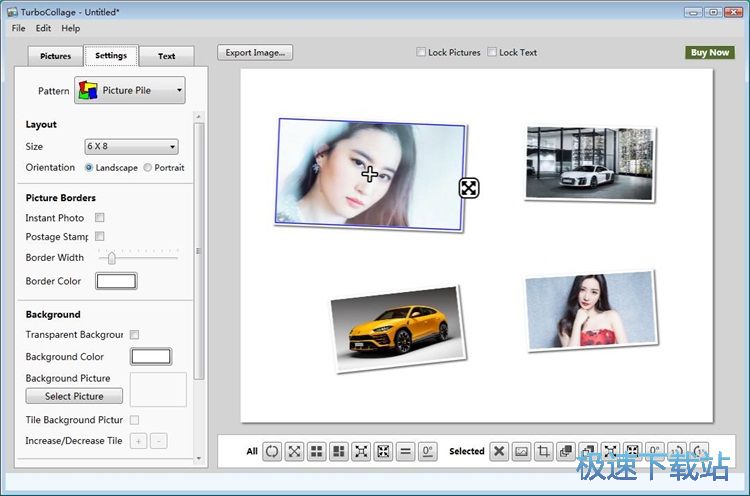Open the Pattern dropdown showing Picture Pile
The width and height of the screenshot is (750, 496).
point(130,91)
